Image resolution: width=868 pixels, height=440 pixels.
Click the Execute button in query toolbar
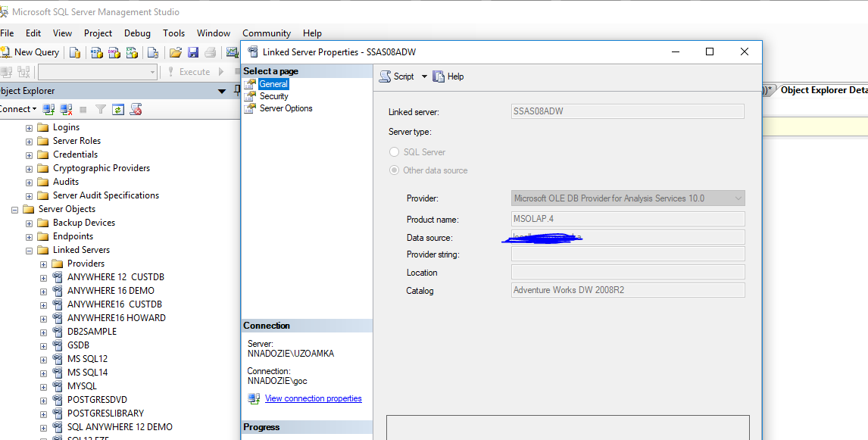coord(189,72)
